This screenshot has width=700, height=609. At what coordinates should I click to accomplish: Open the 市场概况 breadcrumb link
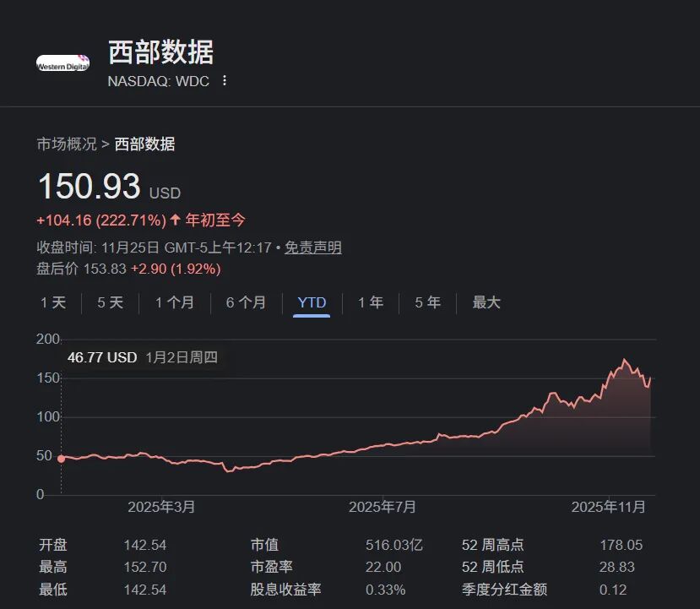click(66, 144)
